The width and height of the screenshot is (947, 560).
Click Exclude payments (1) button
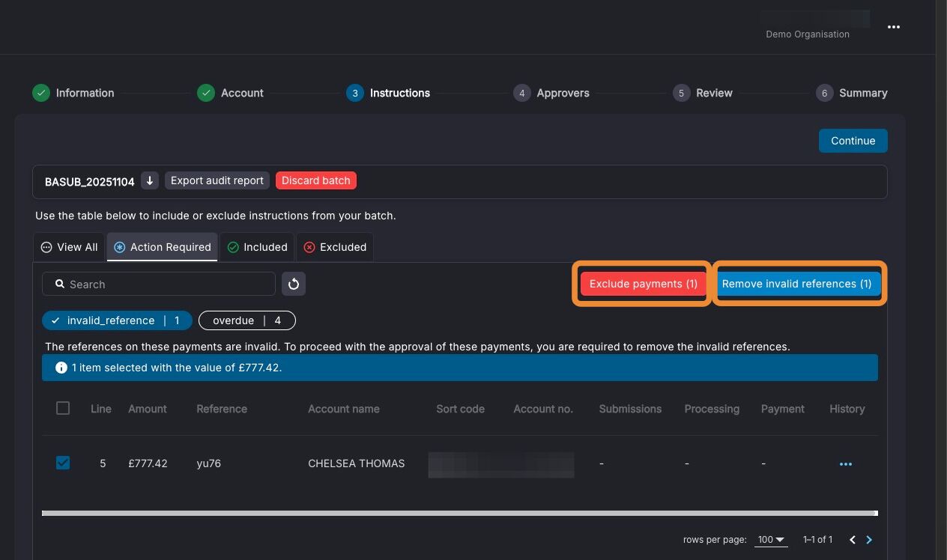pos(643,284)
